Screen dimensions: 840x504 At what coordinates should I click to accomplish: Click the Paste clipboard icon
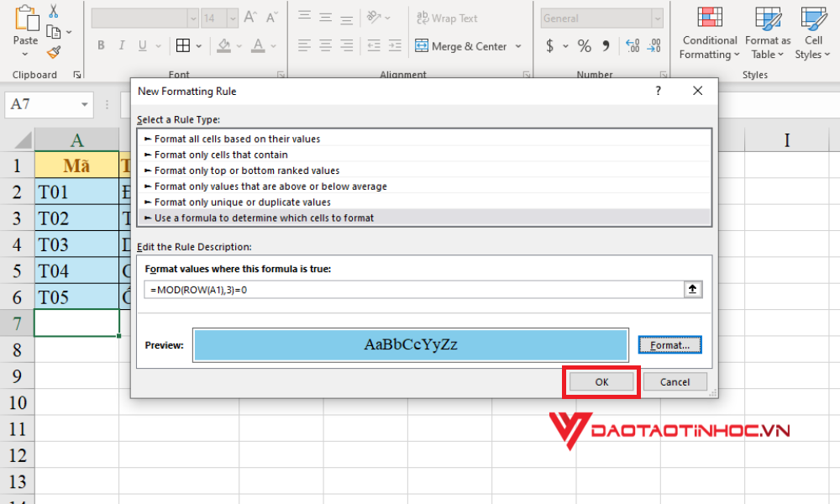(x=26, y=18)
